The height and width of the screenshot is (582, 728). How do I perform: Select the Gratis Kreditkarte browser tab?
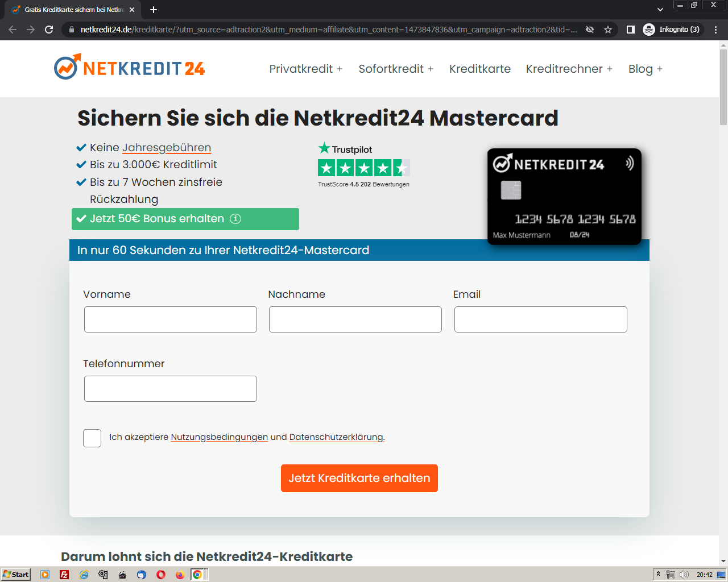[74, 10]
